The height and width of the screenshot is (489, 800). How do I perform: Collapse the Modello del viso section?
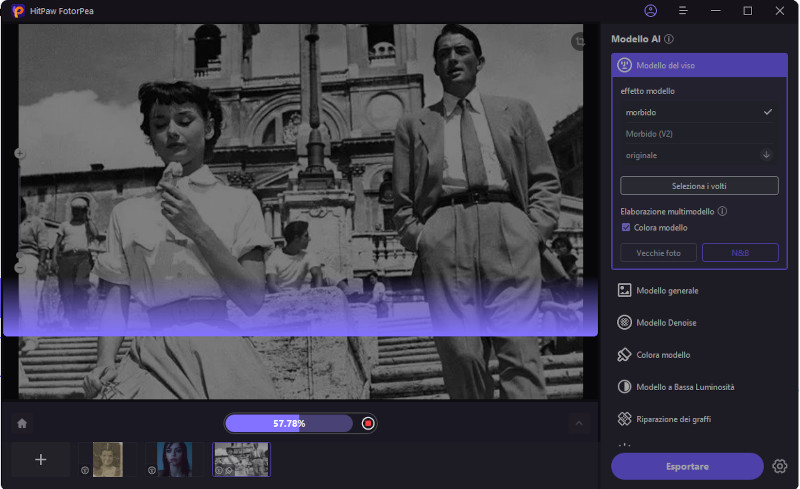tap(699, 65)
